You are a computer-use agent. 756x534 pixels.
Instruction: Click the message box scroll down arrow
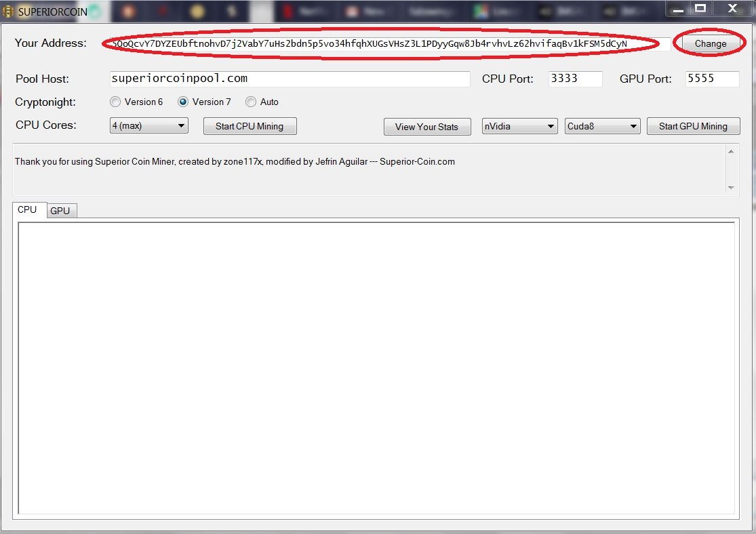[731, 188]
